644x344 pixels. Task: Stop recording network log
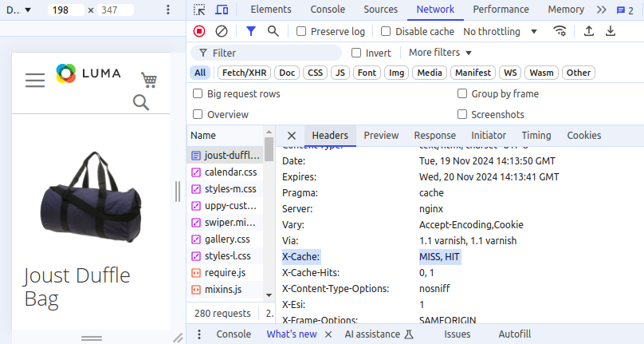pos(199,31)
